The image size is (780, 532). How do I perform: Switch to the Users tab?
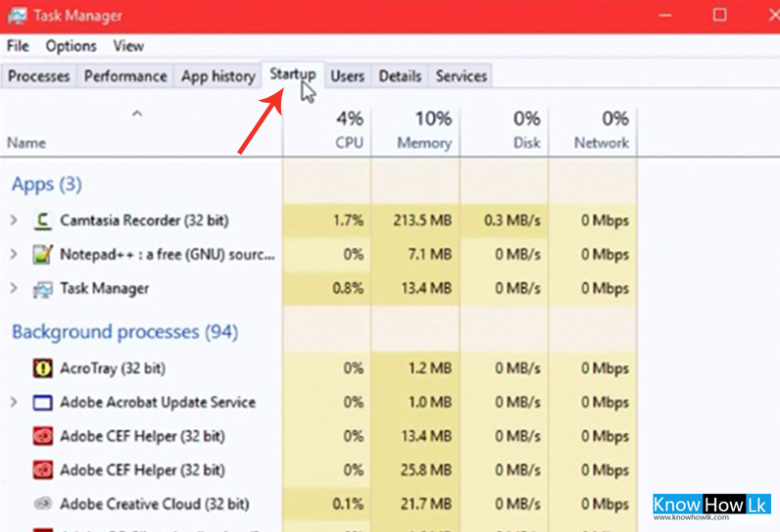[347, 76]
